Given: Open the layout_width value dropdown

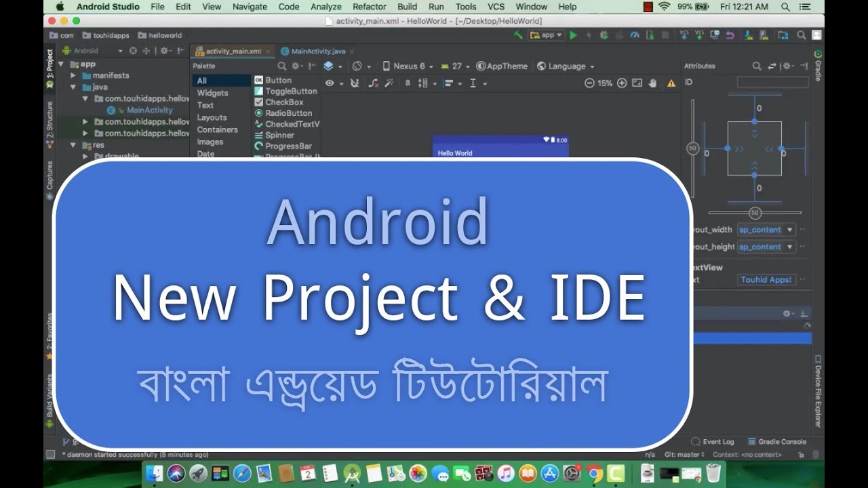Looking at the screenshot, I should [766, 230].
